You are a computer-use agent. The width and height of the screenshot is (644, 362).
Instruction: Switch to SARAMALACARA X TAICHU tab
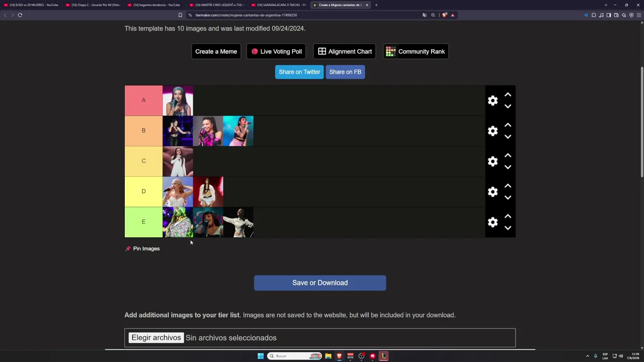click(279, 5)
